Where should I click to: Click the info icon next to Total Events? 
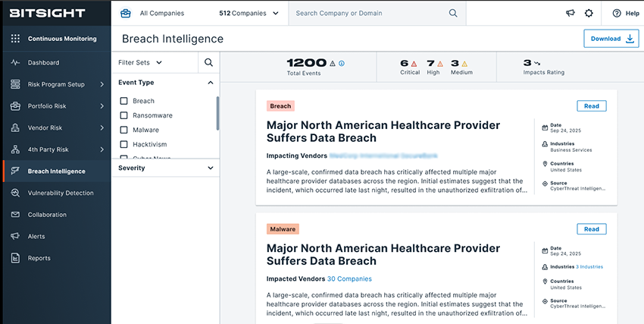pos(341,63)
